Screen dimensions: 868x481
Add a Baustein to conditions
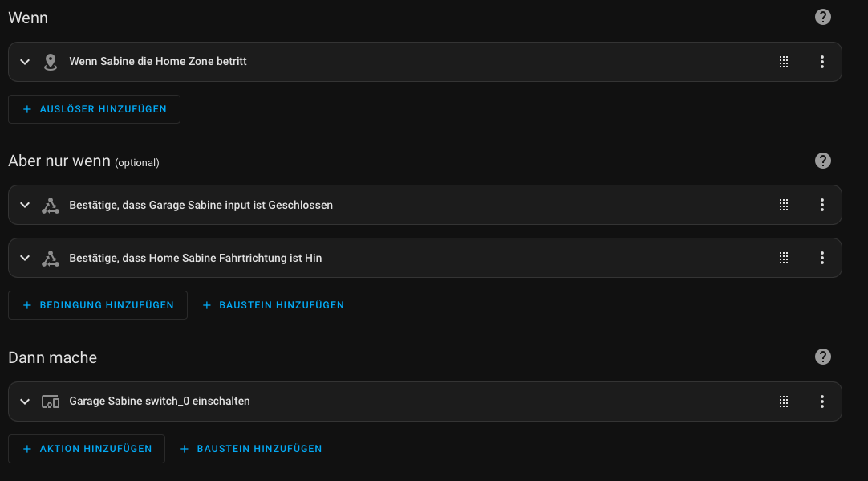(x=274, y=305)
